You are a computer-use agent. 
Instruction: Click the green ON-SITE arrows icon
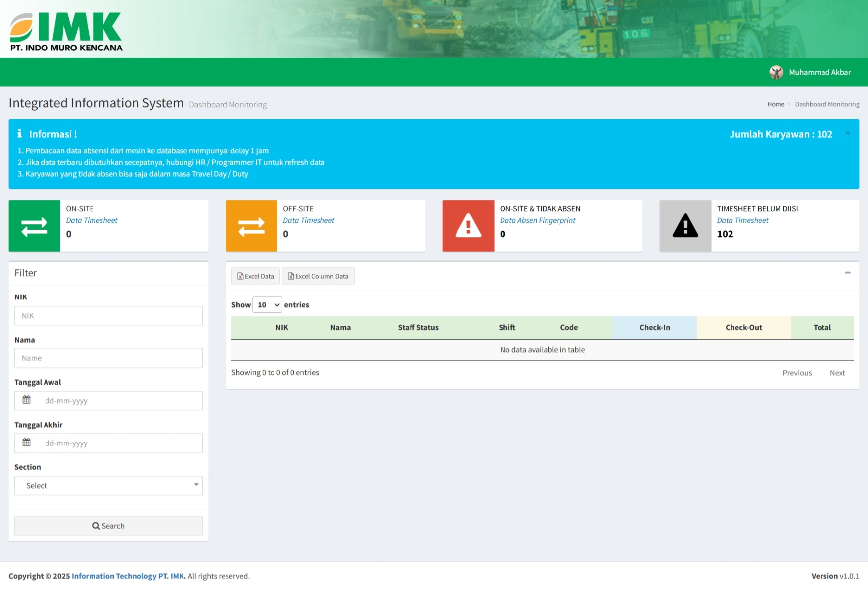pyautogui.click(x=34, y=226)
